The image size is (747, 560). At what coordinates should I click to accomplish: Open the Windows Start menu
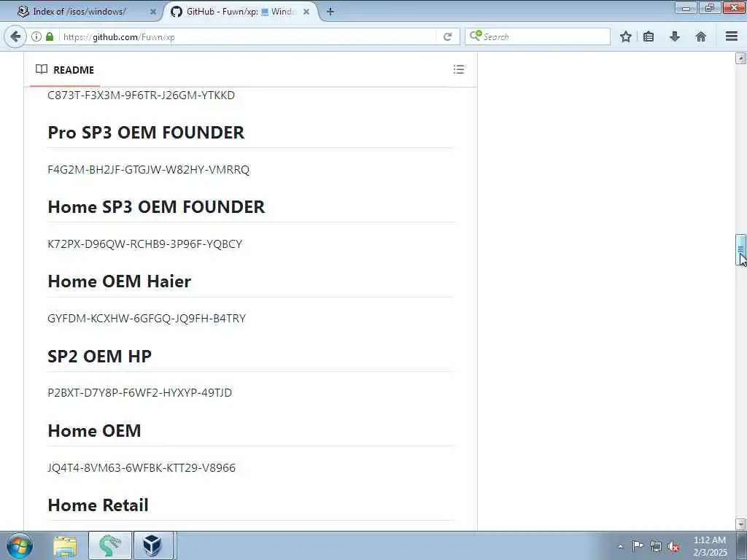(x=20, y=545)
